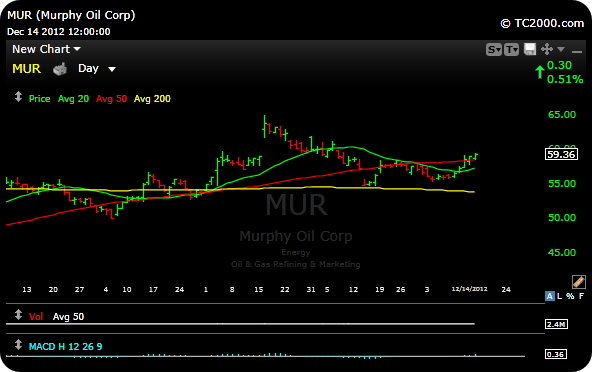Select the % percent scale toggle
Viewport: 592px width, 372px height.
(570, 296)
